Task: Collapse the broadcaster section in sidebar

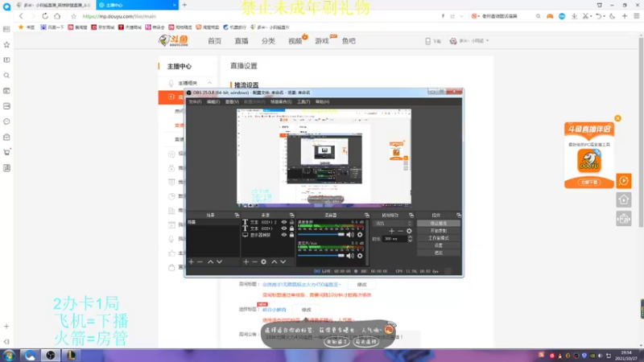Action: 209,83
